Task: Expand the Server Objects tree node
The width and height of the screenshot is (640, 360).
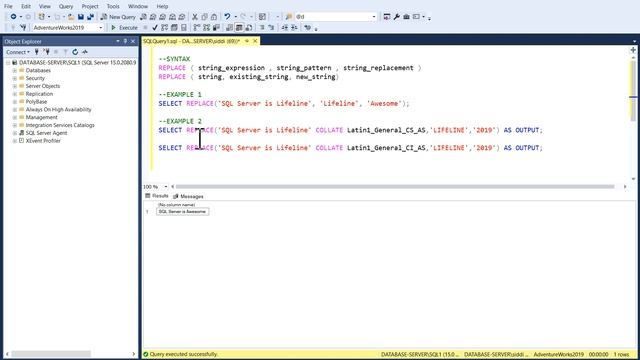Action: click(15, 86)
